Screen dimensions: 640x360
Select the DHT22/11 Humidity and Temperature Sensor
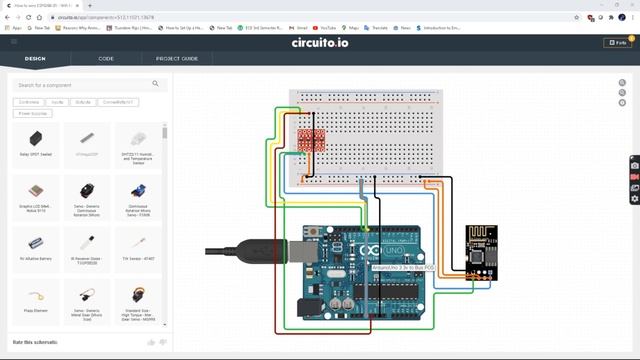(138, 145)
